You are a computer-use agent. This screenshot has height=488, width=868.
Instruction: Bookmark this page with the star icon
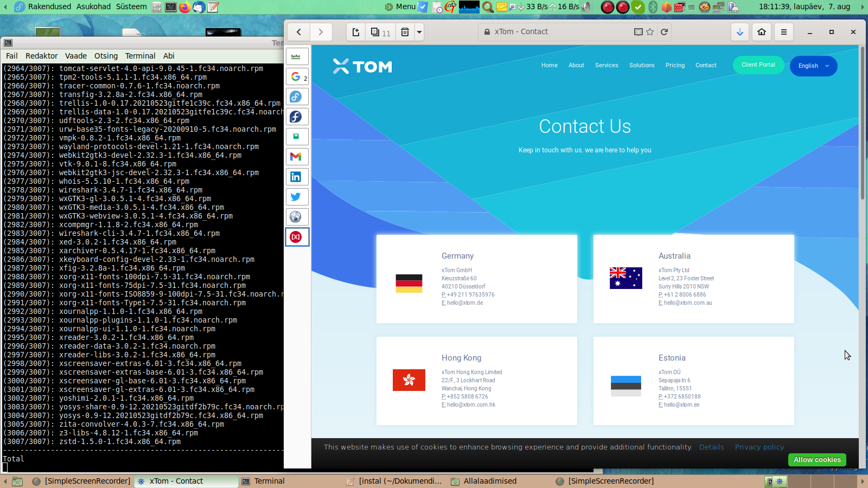click(650, 32)
